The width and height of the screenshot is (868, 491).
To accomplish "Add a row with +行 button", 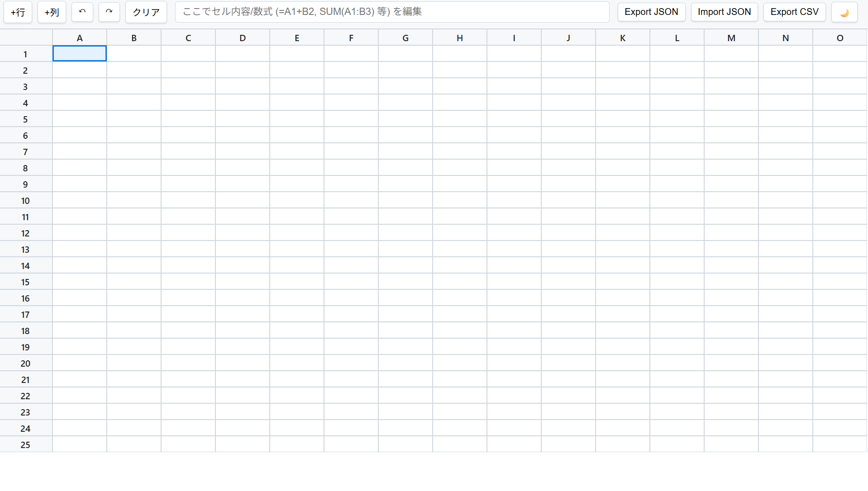I will (18, 12).
